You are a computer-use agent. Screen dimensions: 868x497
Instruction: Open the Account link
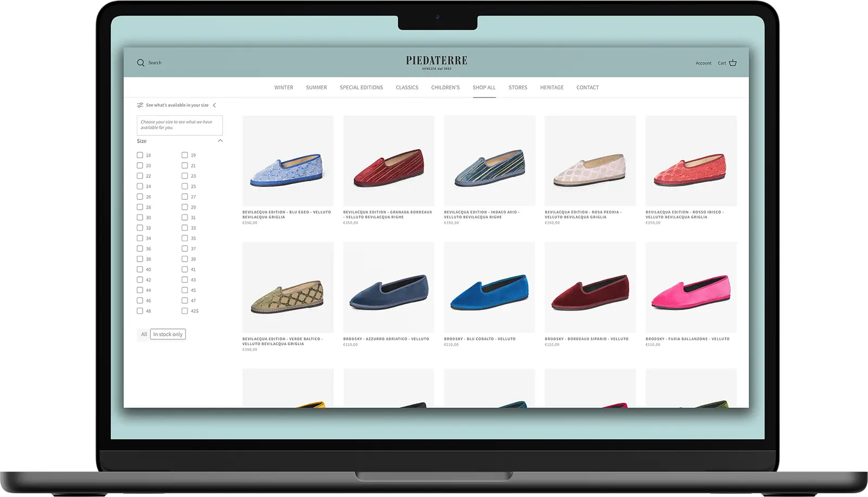pos(704,63)
